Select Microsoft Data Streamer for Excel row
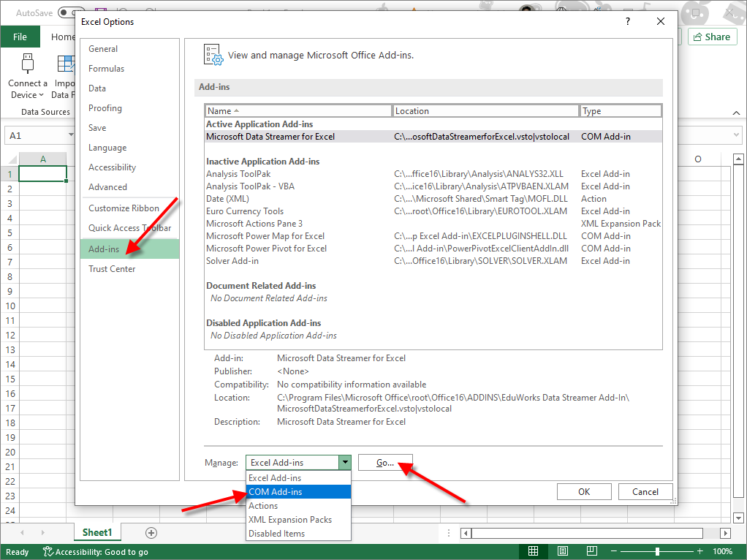 point(433,136)
